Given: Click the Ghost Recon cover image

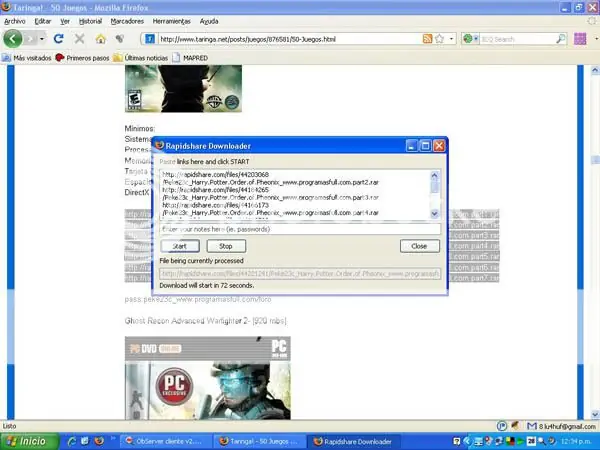Looking at the screenshot, I should (x=208, y=378).
